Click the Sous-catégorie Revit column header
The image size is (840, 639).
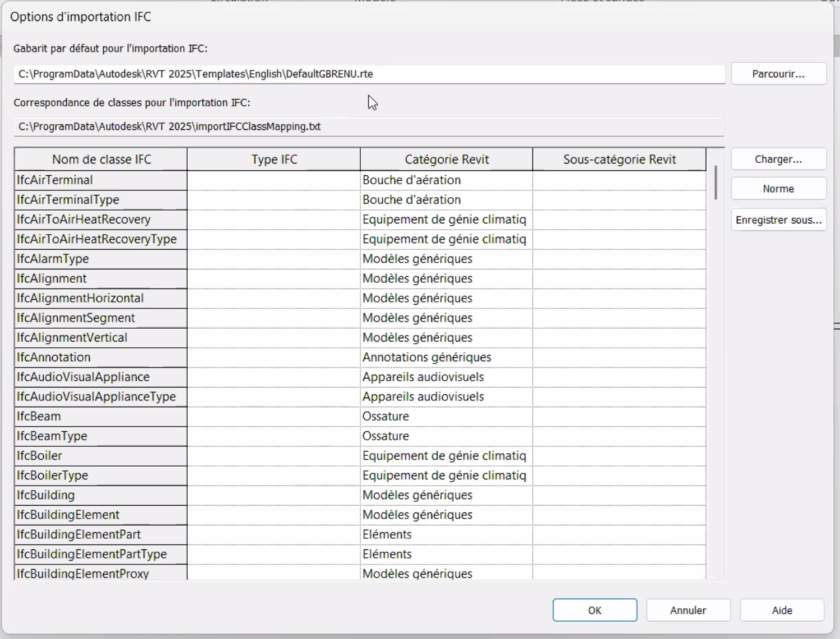618,159
